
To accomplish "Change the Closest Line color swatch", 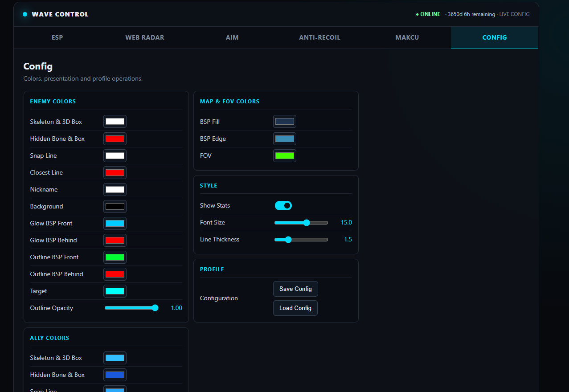I will [x=115, y=172].
